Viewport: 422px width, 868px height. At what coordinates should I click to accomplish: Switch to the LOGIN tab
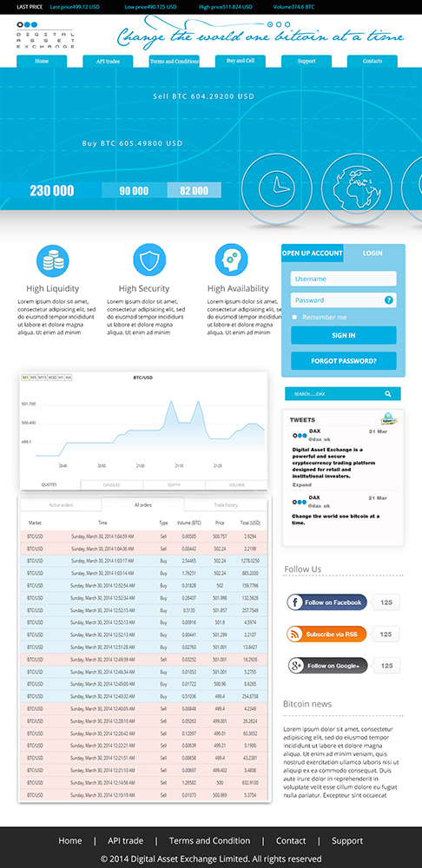[373, 253]
